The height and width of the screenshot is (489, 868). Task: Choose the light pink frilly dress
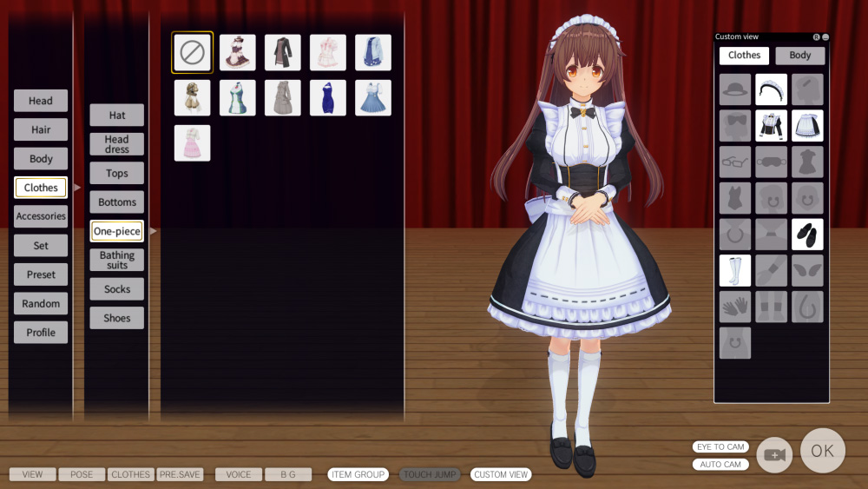coord(328,53)
